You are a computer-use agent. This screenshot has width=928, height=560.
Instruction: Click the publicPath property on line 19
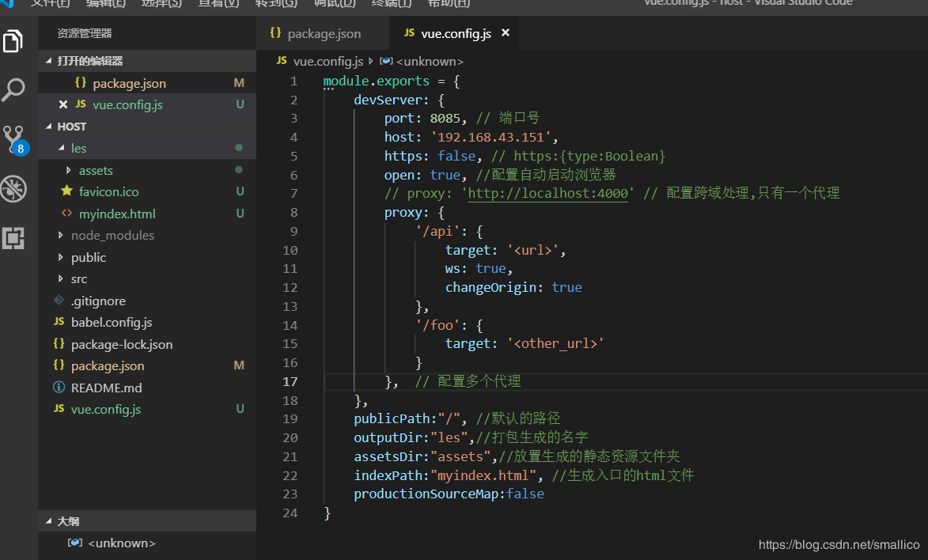392,418
